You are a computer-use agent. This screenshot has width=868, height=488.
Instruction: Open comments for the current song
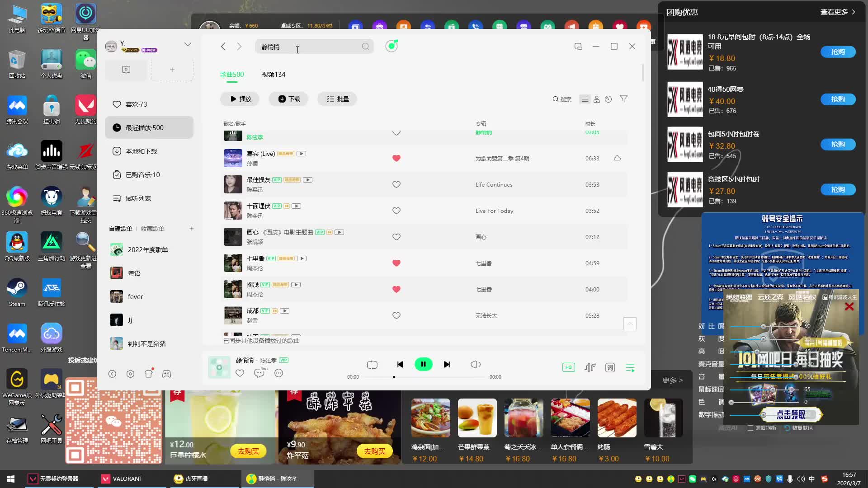click(x=259, y=373)
